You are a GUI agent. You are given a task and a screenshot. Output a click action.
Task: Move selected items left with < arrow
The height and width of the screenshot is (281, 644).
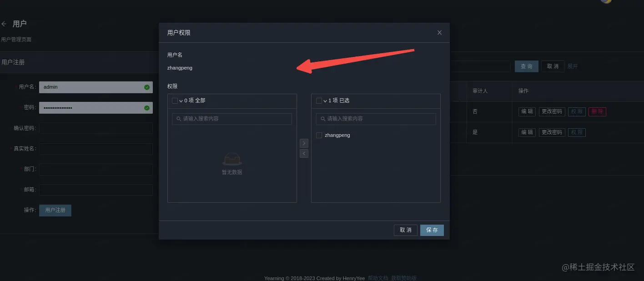click(x=304, y=154)
